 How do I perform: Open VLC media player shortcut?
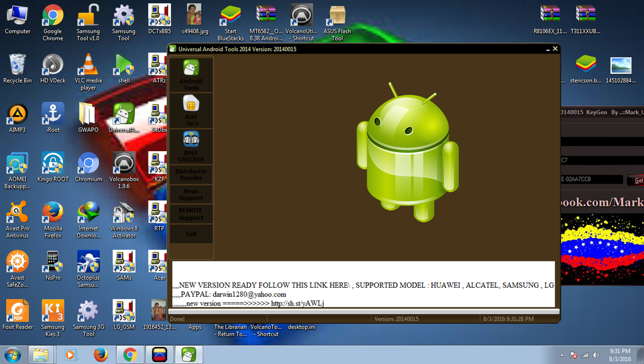(x=88, y=72)
